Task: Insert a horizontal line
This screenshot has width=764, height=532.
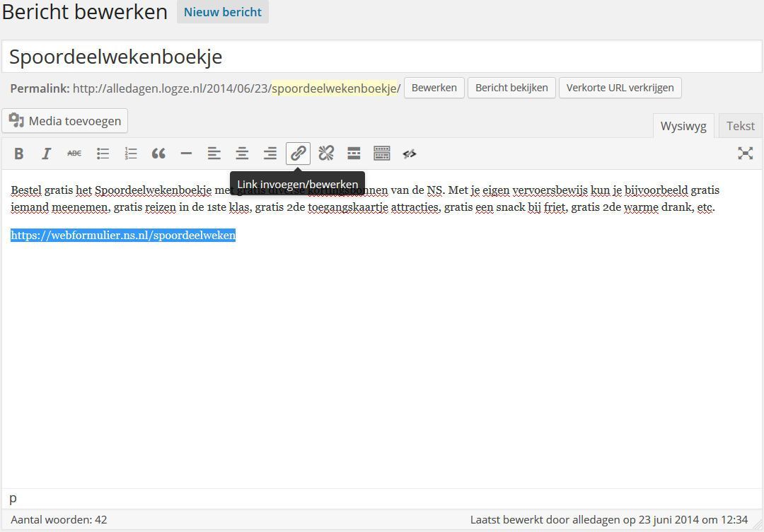Action: tap(186, 154)
